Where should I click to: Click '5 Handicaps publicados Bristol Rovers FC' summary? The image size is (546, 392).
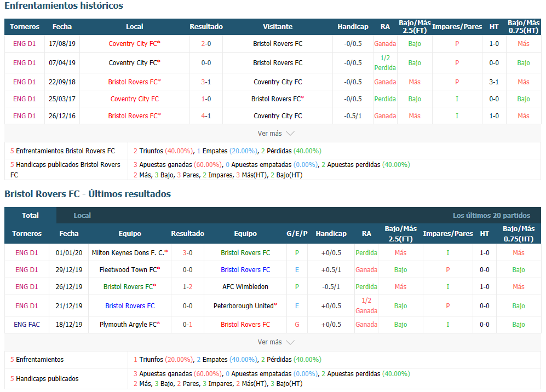coord(65,170)
